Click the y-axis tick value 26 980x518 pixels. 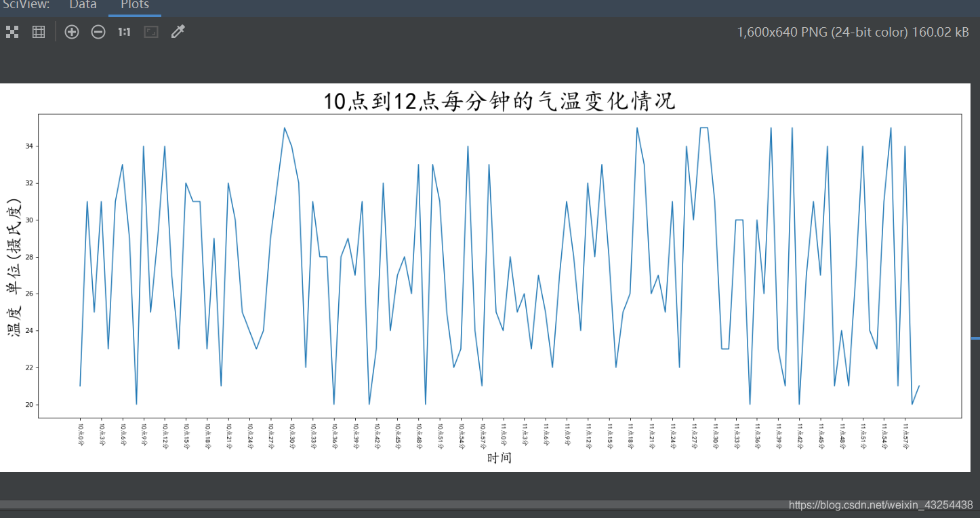(x=30, y=294)
